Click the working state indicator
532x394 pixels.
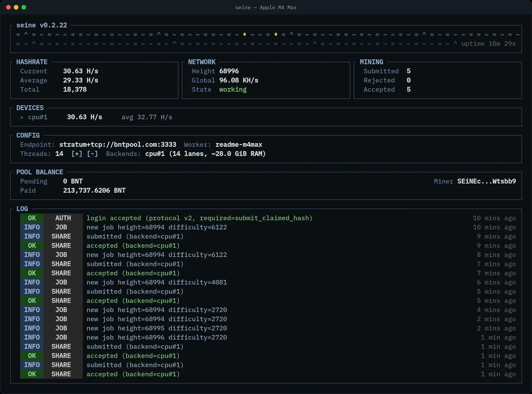pyautogui.click(x=233, y=89)
